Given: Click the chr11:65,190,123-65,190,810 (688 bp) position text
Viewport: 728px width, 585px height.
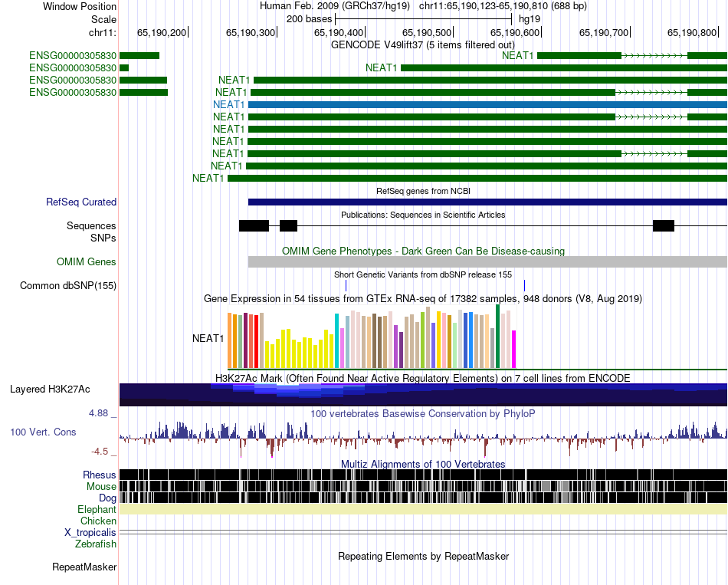Looking at the screenshot, I should [503, 6].
